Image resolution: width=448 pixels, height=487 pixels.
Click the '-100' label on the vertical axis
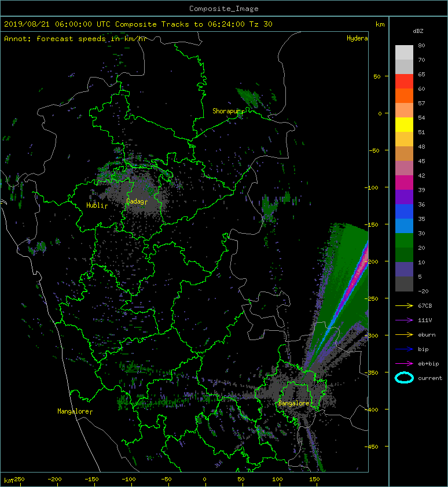[372, 187]
